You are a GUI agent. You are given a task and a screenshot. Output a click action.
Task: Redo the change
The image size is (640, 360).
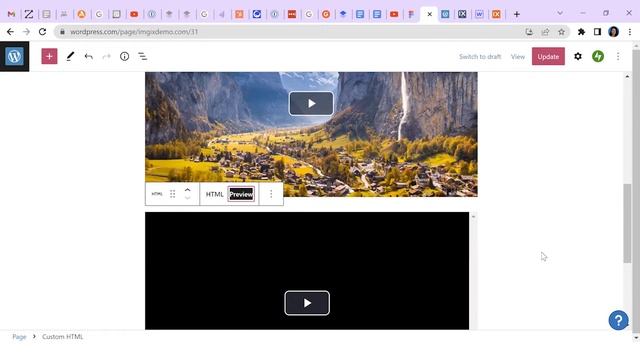107,56
